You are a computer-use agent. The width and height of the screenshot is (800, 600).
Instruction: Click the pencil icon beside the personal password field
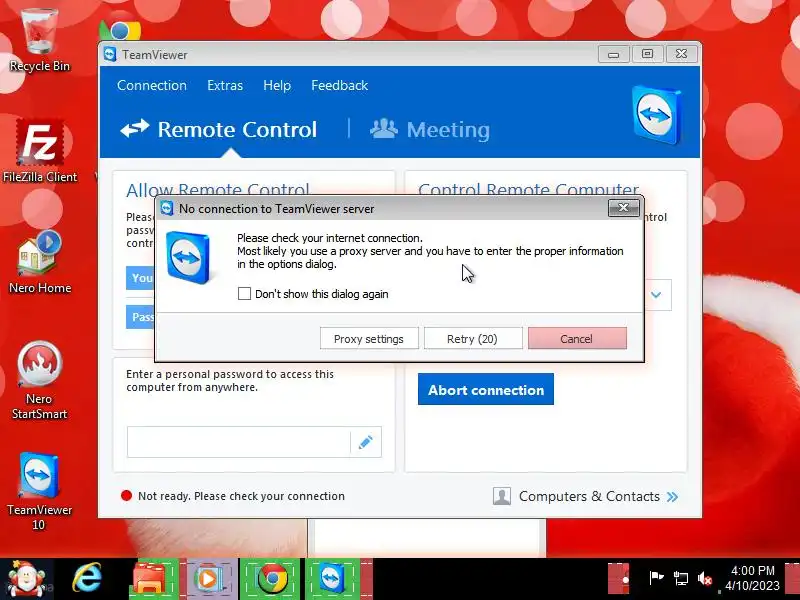(x=365, y=442)
